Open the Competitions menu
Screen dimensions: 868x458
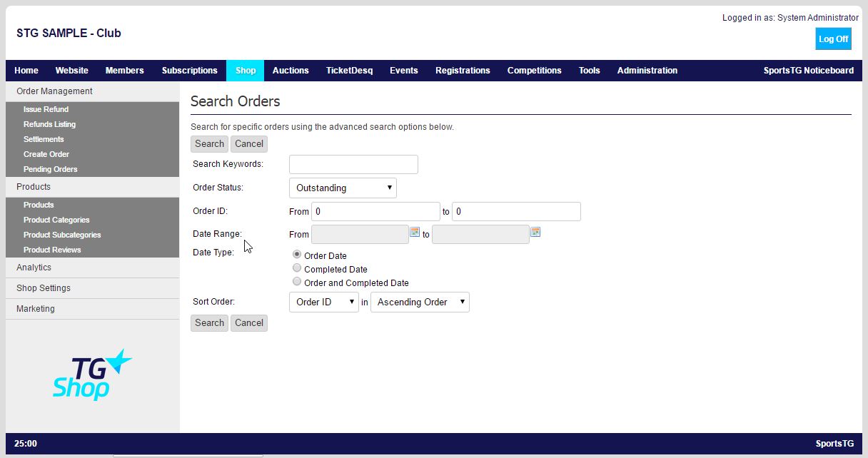pyautogui.click(x=535, y=71)
